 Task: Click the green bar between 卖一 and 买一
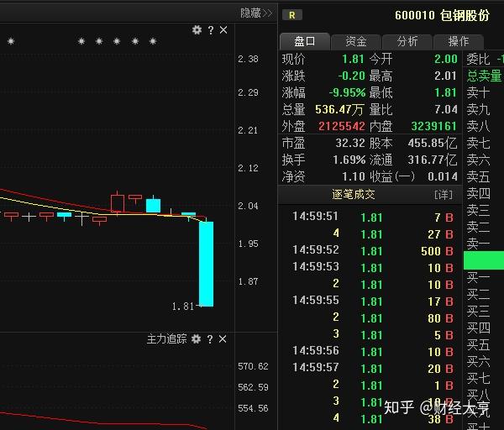tap(484, 260)
